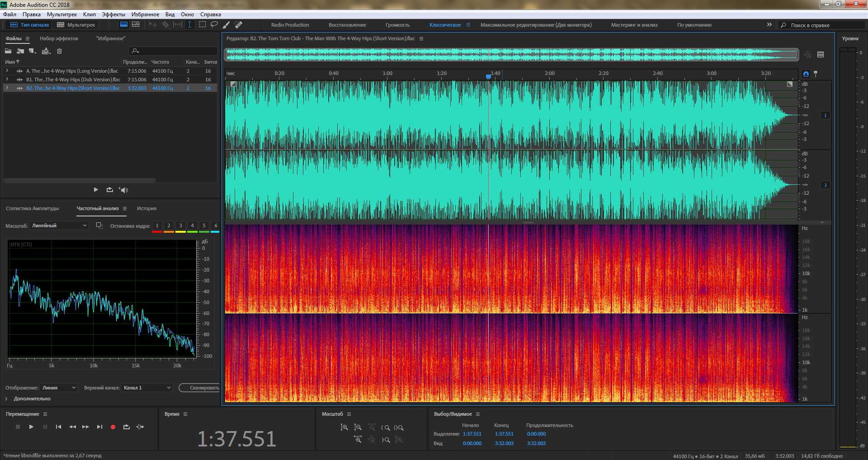Image resolution: width=868 pixels, height=460 pixels.
Task: Open the Классическое workspace menu
Action: pos(468,25)
